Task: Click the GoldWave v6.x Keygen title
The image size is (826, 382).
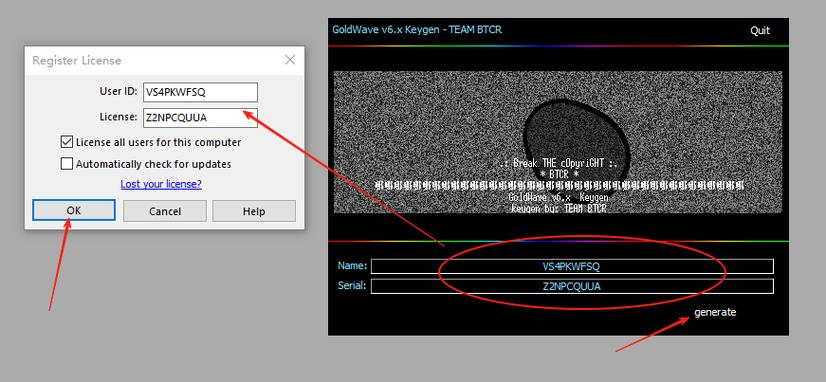Action: pyautogui.click(x=417, y=30)
